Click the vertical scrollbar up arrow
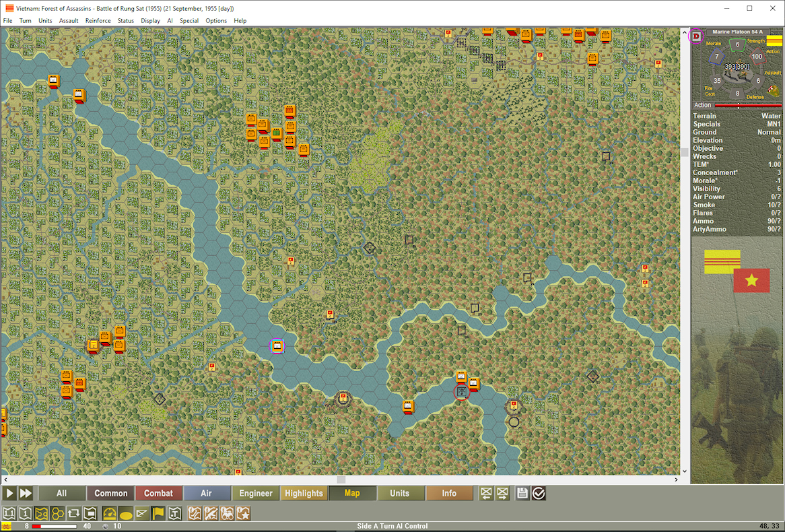This screenshot has height=532, width=785. (x=685, y=32)
